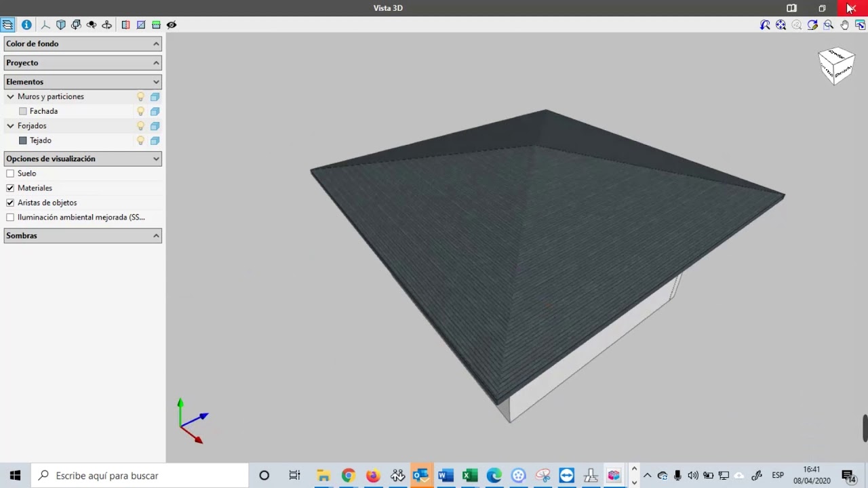
Task: Open the notification center icon
Action: click(848, 476)
